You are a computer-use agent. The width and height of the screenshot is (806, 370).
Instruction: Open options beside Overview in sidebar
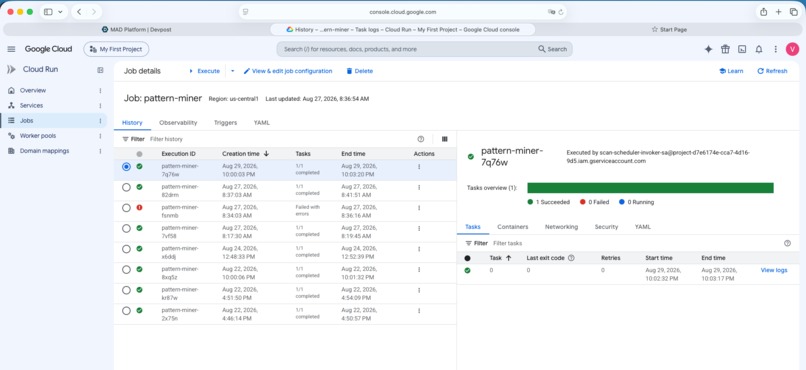100,90
